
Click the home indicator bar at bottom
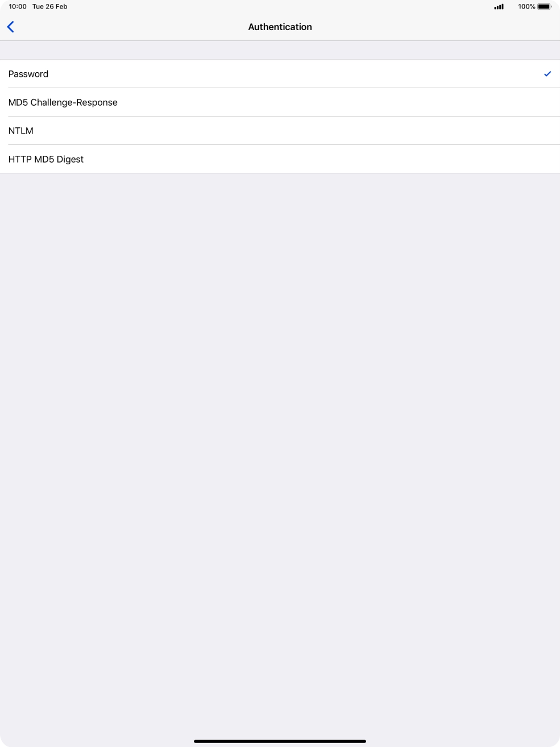click(x=280, y=741)
